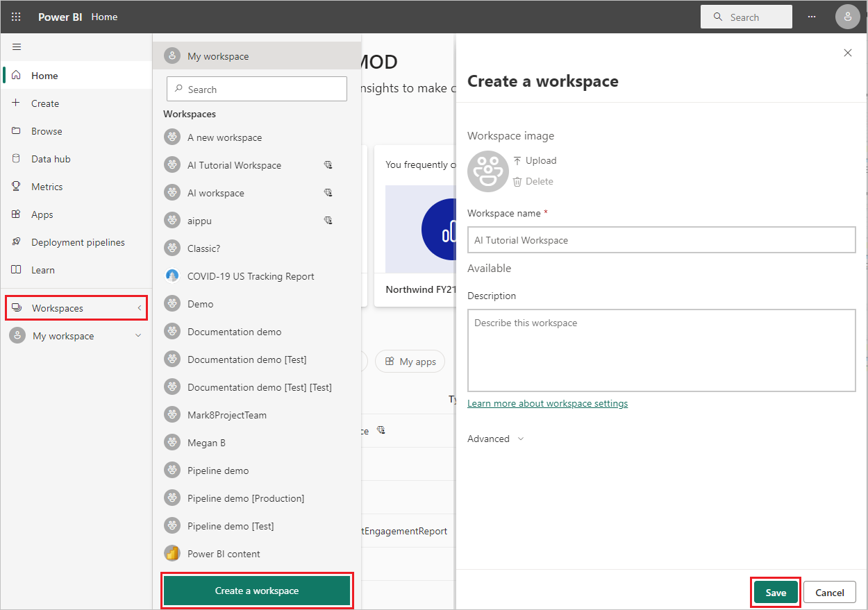The image size is (868, 610).
Task: Open the app launcher waffle icon
Action: pos(17,17)
